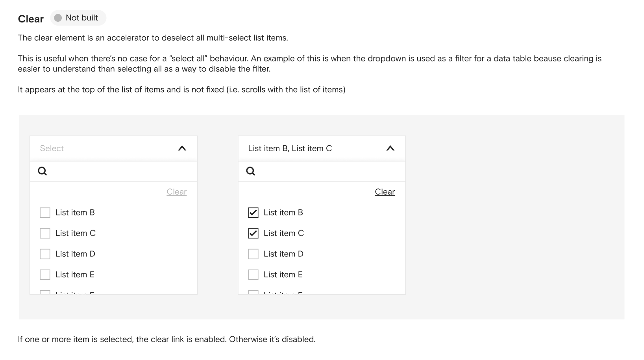Collapse the List item B, List item C dropdown chevron
This screenshot has width=644, height=360.
(390, 148)
